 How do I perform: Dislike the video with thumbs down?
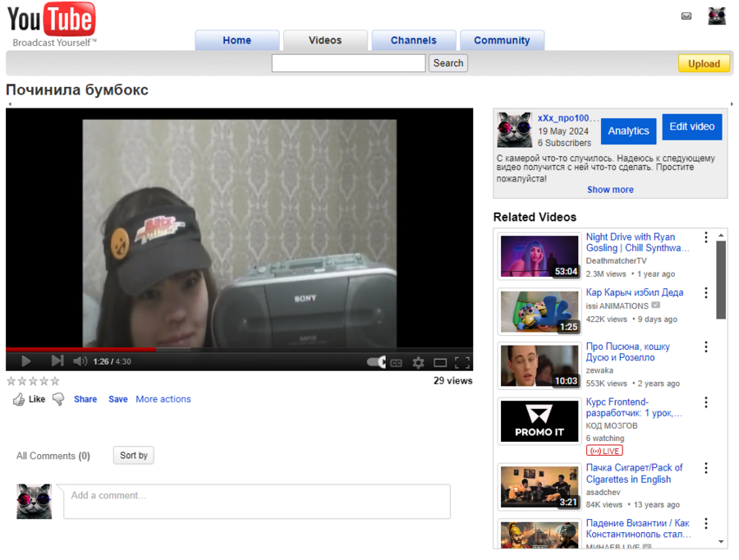click(x=58, y=399)
